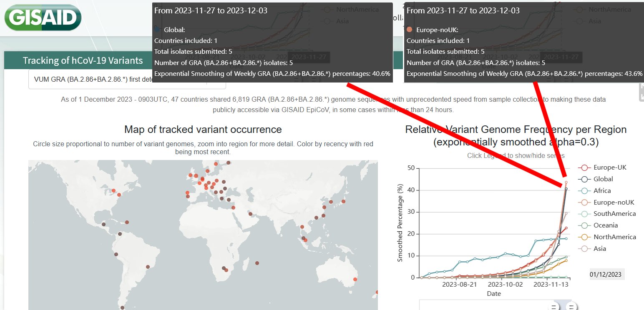The image size is (644, 310).
Task: Click the Europe-noUK legend marker
Action: [x=584, y=202]
